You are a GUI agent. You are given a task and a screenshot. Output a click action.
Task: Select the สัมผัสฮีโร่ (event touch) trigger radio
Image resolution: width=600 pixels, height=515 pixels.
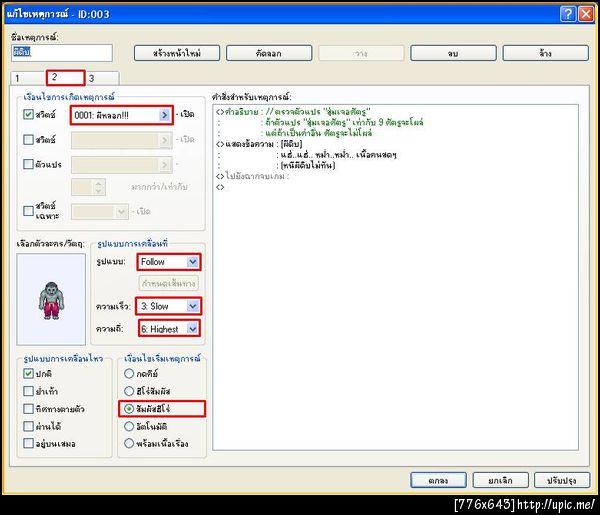[x=129, y=409]
